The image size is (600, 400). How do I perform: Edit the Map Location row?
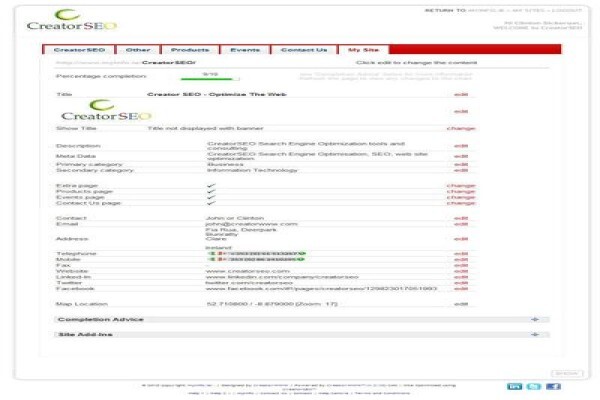point(461,304)
